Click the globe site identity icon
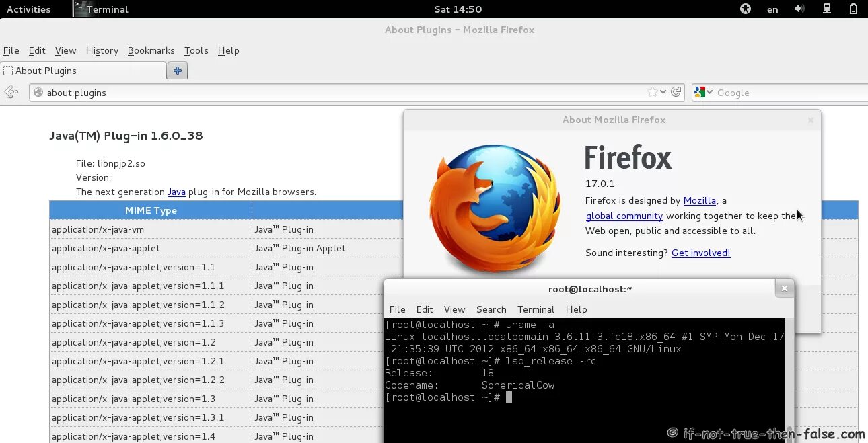This screenshot has width=868, height=443. coord(38,93)
